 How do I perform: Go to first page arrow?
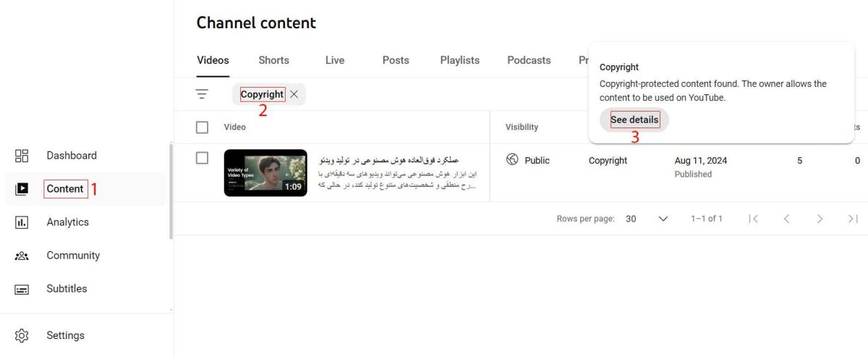point(754,219)
